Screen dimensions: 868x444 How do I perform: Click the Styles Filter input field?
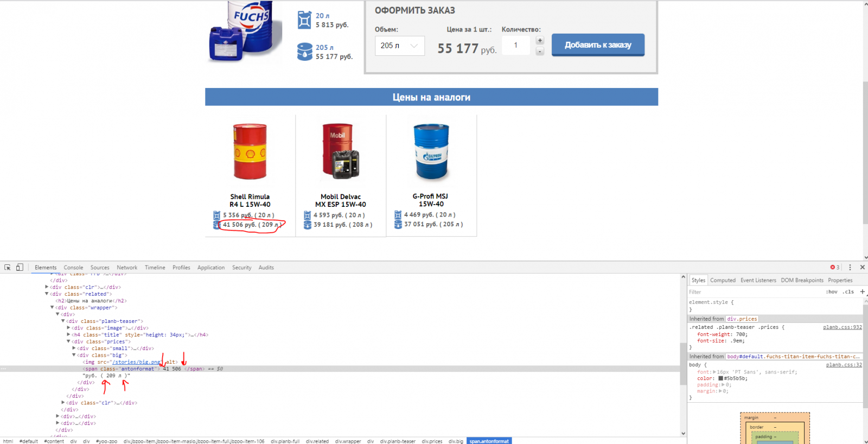pos(756,291)
